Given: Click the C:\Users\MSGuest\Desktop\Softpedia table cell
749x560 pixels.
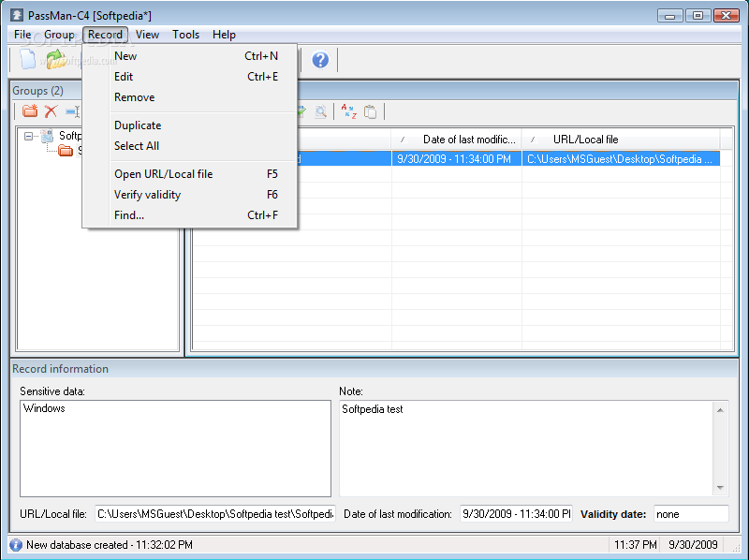Looking at the screenshot, I should [x=621, y=158].
